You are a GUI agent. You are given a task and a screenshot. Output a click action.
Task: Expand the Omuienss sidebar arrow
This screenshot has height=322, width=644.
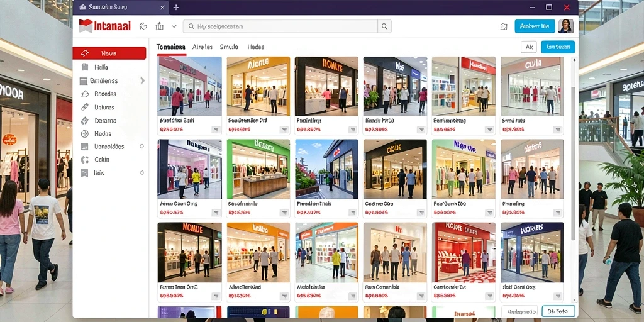tap(143, 80)
